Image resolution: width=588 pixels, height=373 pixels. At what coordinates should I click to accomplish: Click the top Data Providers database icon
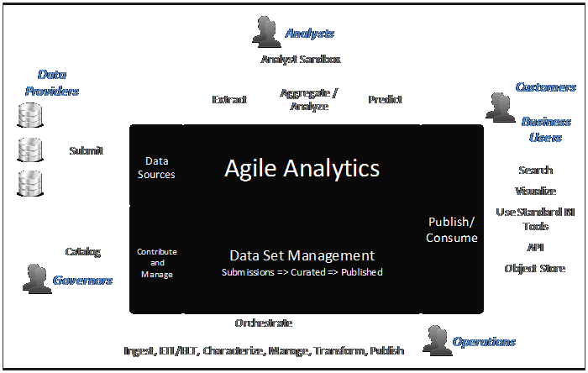point(30,115)
